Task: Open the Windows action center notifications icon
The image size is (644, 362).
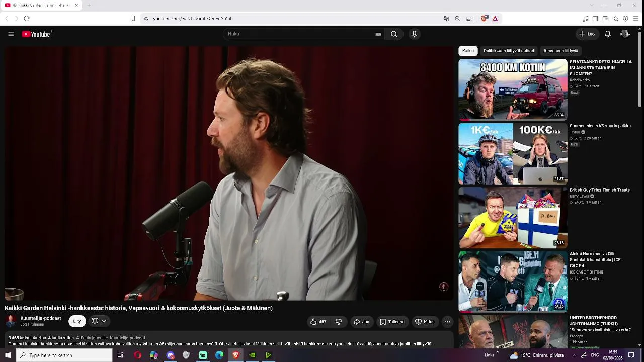Action: [x=631, y=355]
